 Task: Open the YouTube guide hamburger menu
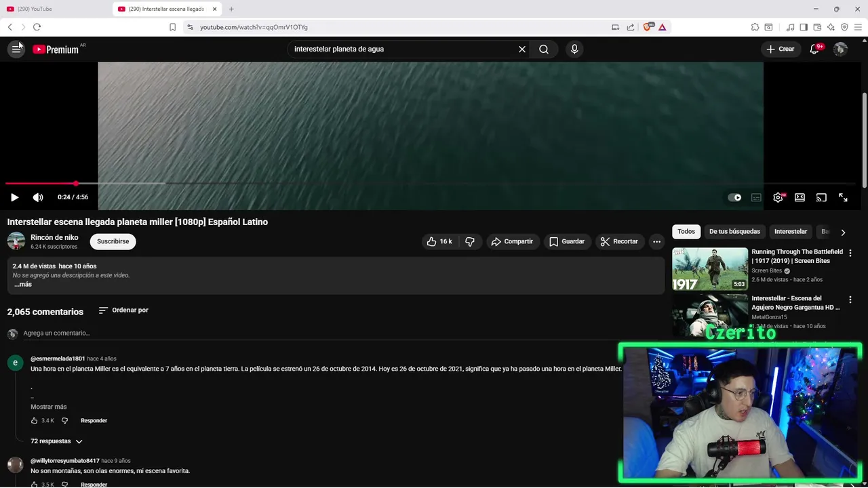[16, 49]
